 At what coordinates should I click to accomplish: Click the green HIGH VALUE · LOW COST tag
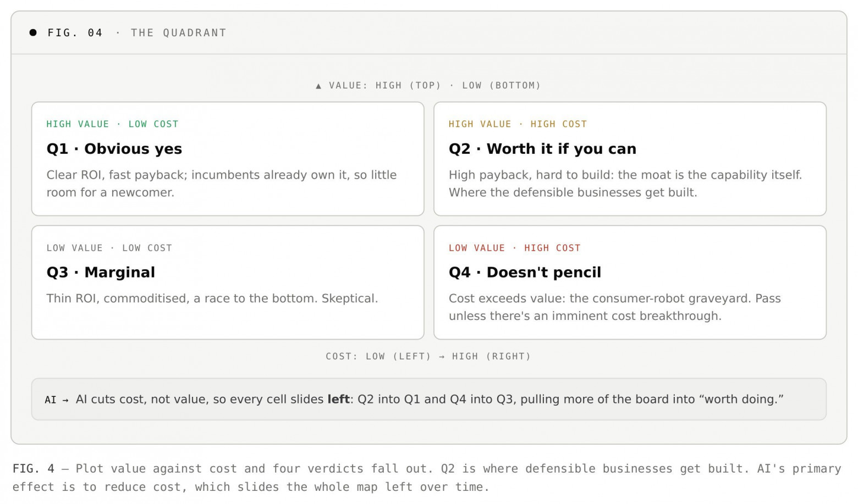tap(113, 124)
